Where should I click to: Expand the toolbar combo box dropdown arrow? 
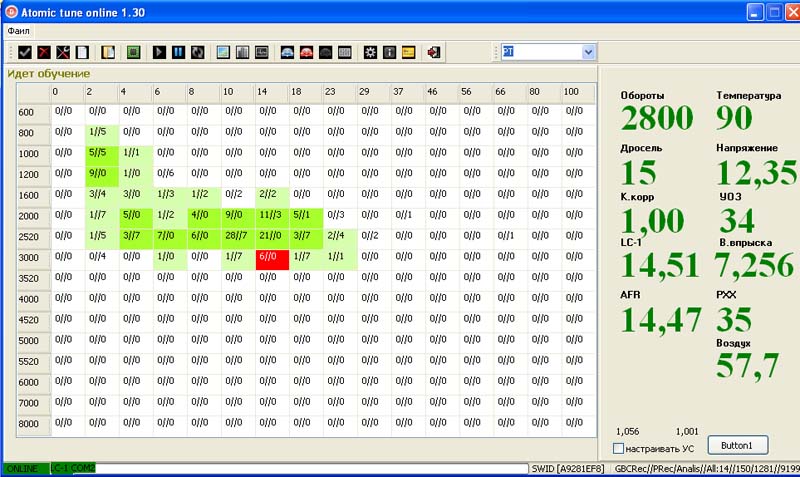(588, 52)
